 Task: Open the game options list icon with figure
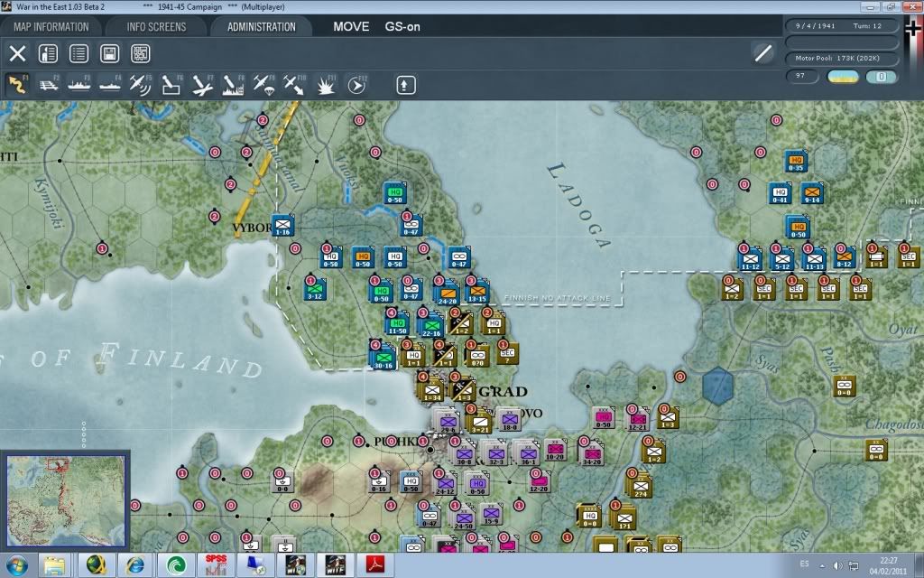point(49,53)
